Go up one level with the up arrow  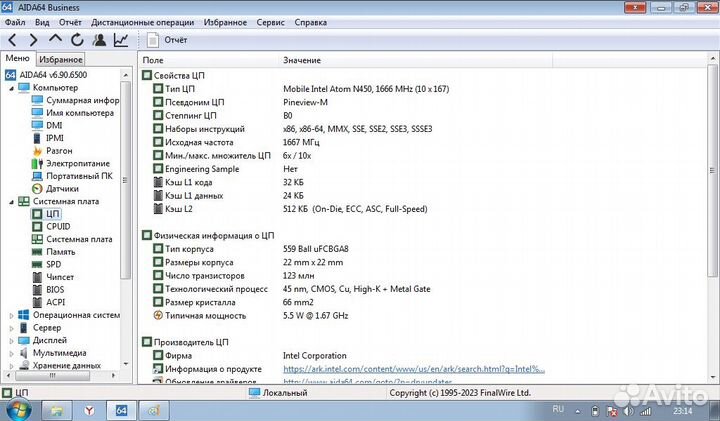point(55,39)
